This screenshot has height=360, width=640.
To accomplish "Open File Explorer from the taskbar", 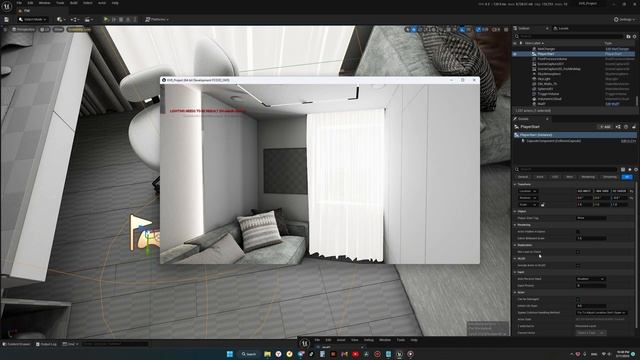I will (x=267, y=354).
